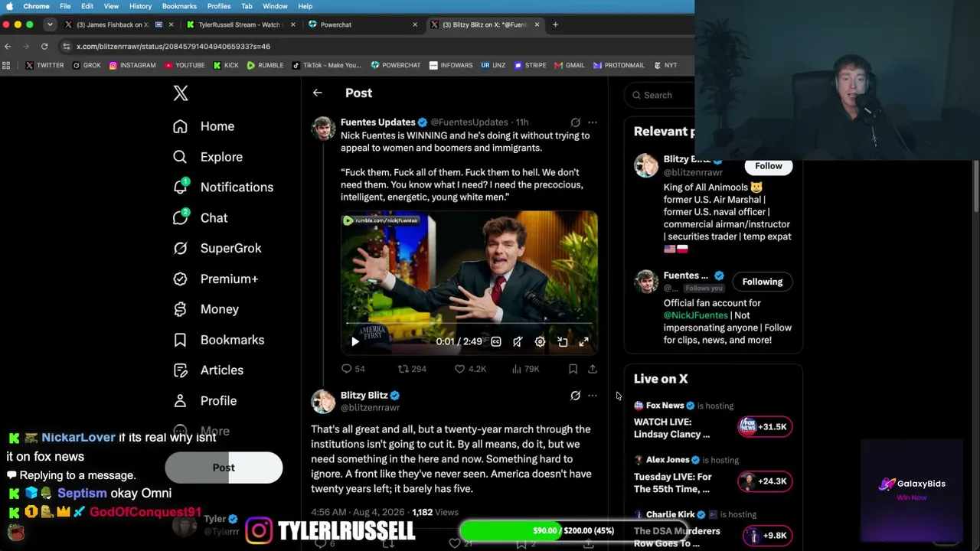Open more options on Blitzy Blitz post
Image resolution: width=980 pixels, height=551 pixels.
click(x=593, y=396)
